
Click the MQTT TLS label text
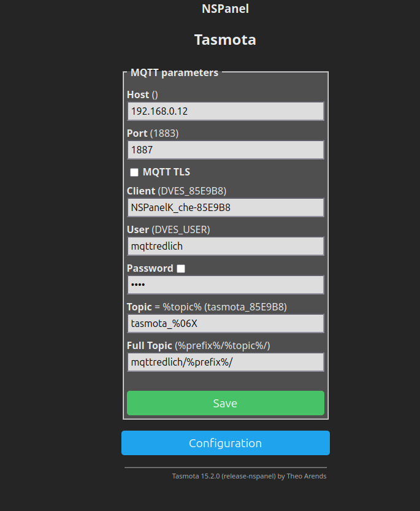[x=167, y=172]
